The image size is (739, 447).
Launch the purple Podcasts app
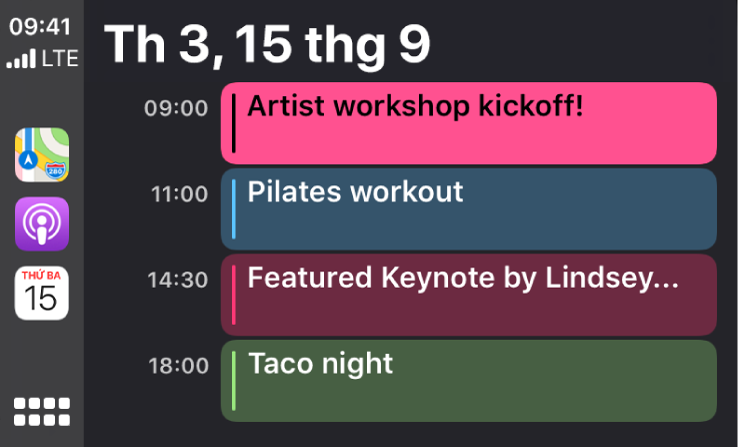pos(42,224)
